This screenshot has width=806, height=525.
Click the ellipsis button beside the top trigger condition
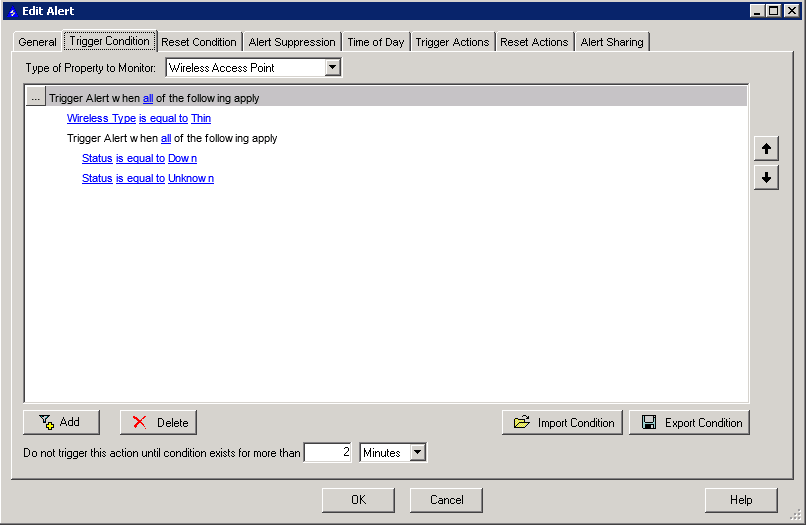coord(35,98)
